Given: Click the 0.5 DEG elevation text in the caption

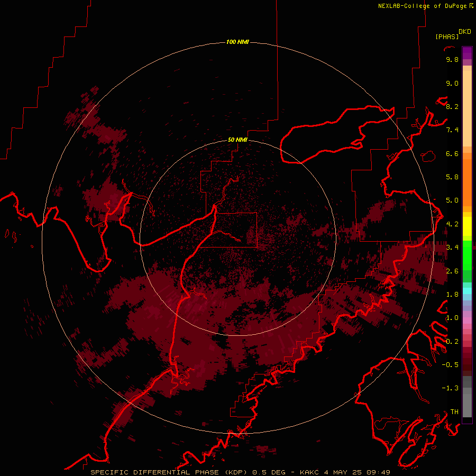Looking at the screenshot, I should tap(269, 472).
